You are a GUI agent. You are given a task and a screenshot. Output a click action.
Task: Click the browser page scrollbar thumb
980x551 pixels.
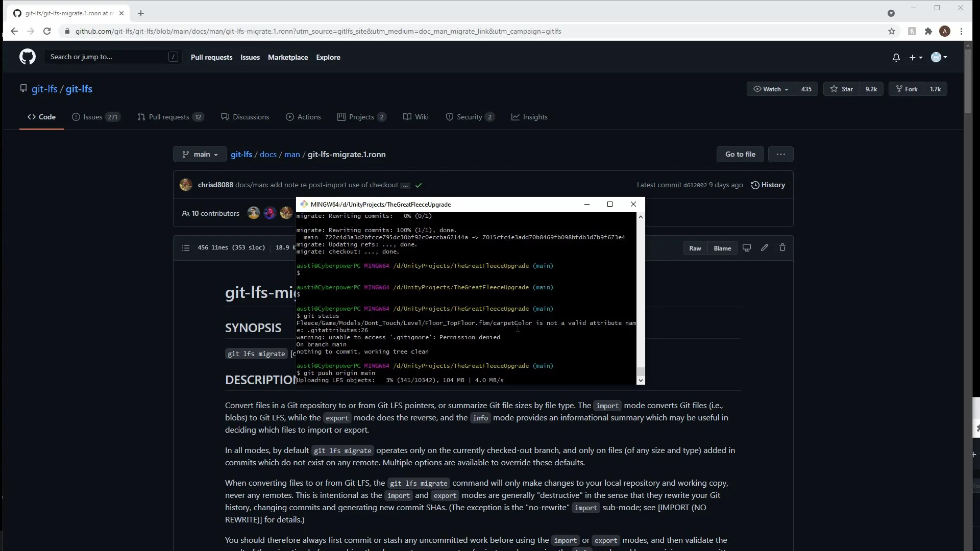pos(968,81)
